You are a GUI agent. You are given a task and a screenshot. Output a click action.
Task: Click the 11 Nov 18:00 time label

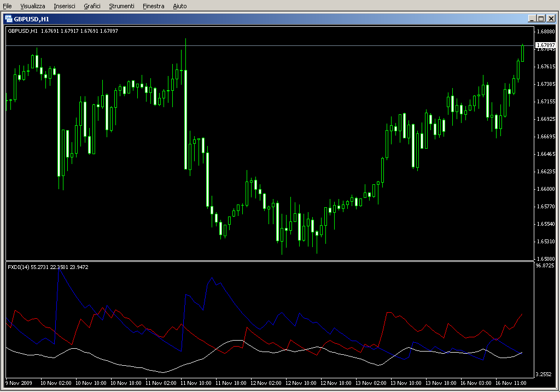pos(231,383)
